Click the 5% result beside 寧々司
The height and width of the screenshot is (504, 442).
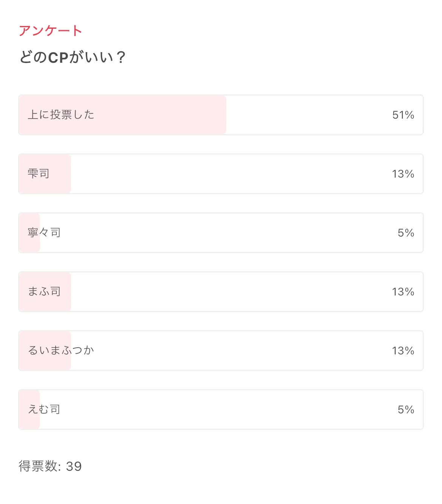406,233
